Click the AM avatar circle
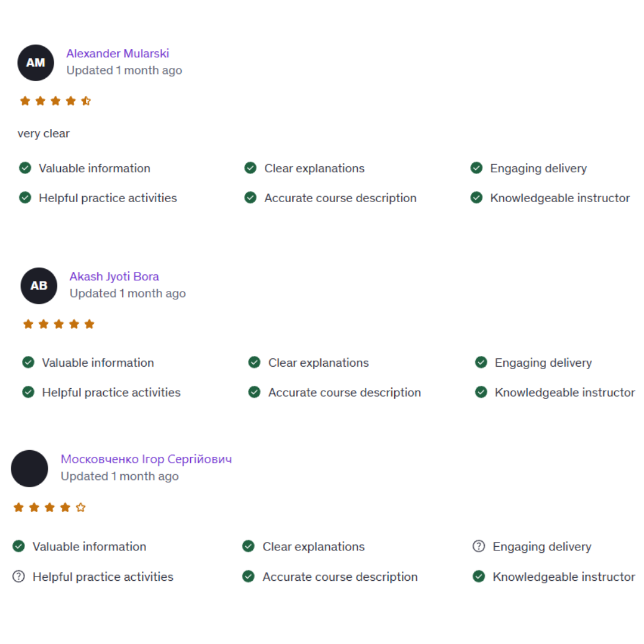644x644 pixels. [36, 63]
